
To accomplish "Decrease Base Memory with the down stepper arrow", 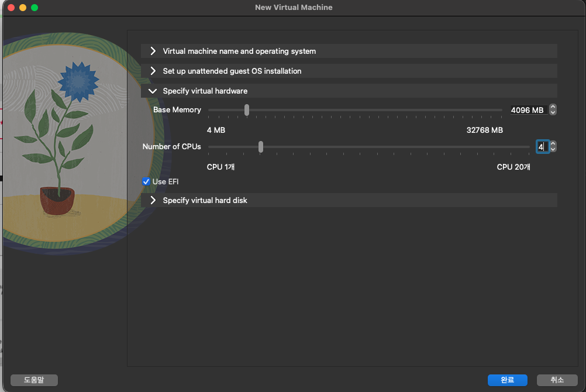I will pyautogui.click(x=553, y=112).
